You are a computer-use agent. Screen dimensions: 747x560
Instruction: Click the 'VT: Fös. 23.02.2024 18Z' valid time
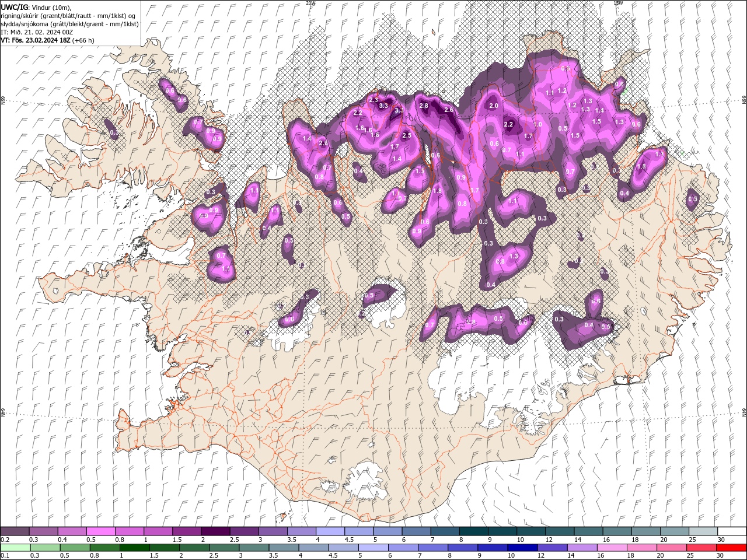click(x=36, y=40)
